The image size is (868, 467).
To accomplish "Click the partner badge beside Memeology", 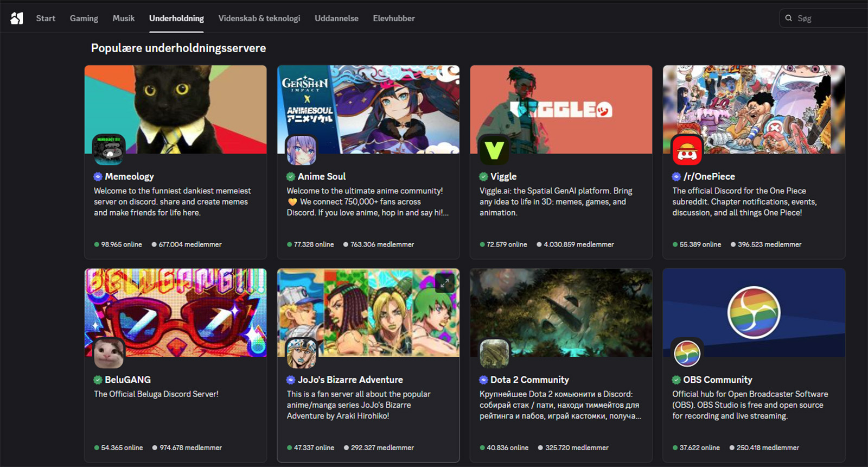I will (x=98, y=176).
